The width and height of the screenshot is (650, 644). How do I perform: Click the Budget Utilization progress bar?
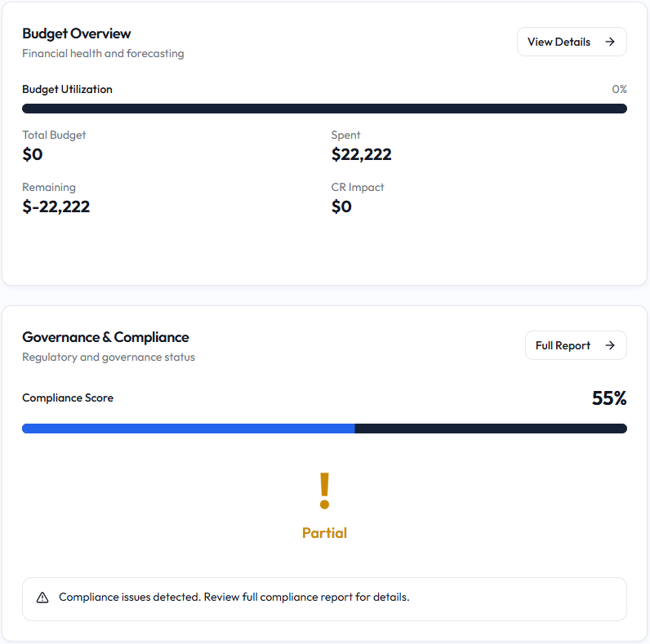point(324,109)
